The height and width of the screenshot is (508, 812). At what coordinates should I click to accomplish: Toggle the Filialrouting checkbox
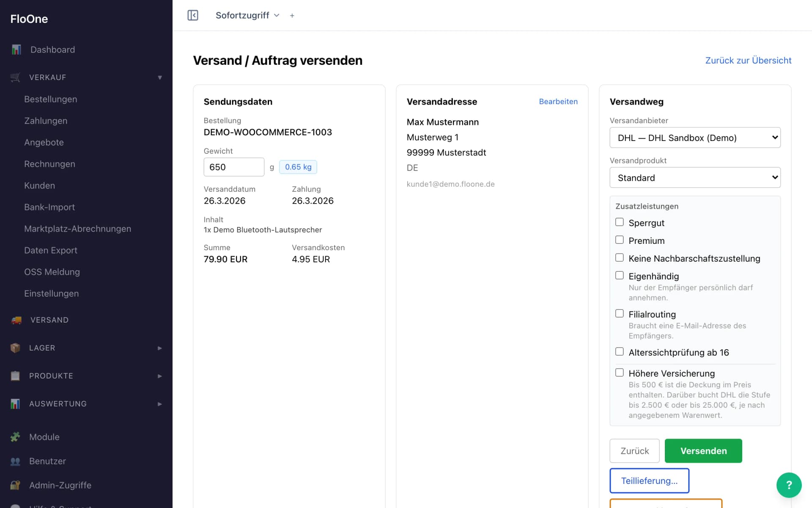click(x=620, y=314)
